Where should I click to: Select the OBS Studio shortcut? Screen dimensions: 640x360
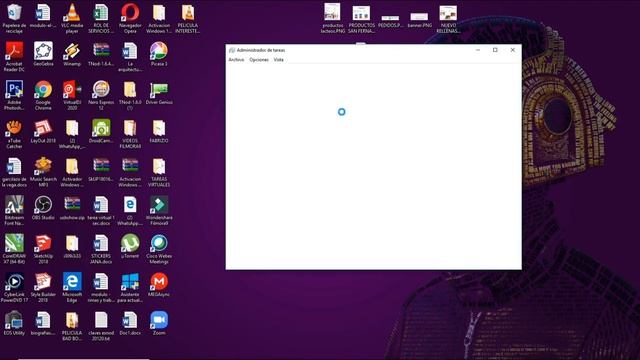(x=43, y=208)
